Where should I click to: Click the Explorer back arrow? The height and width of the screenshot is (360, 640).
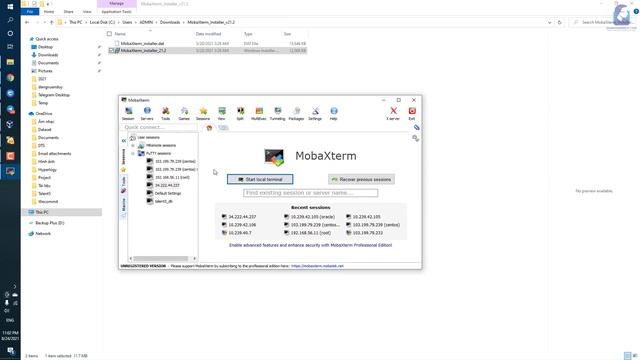tap(27, 22)
